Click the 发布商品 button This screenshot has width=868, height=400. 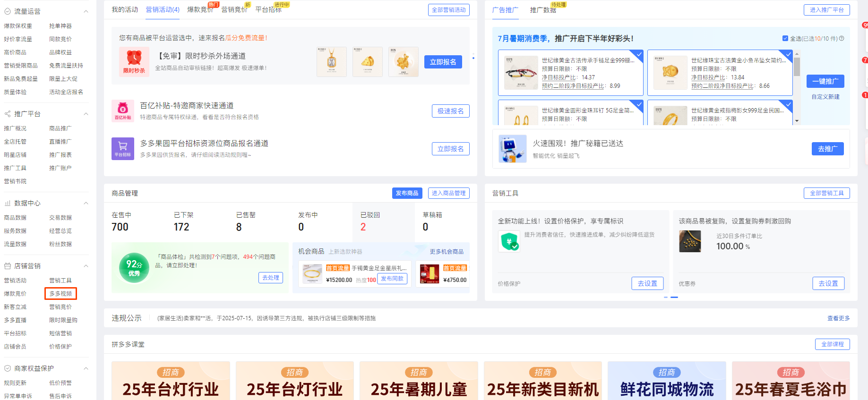click(x=407, y=193)
